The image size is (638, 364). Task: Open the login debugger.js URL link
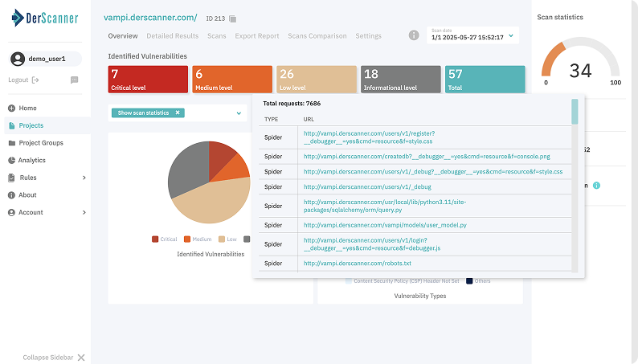coord(372,244)
